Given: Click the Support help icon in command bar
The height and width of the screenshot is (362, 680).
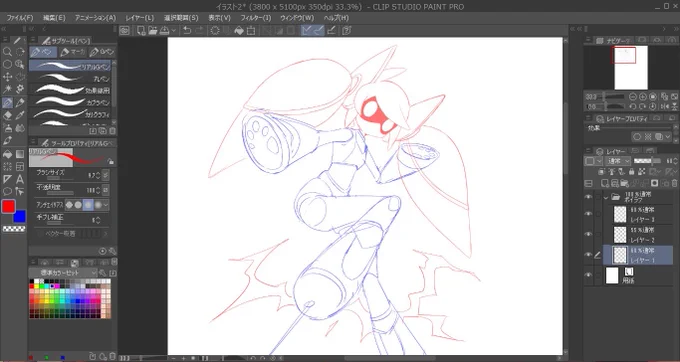Looking at the screenshot, I should 346,30.
